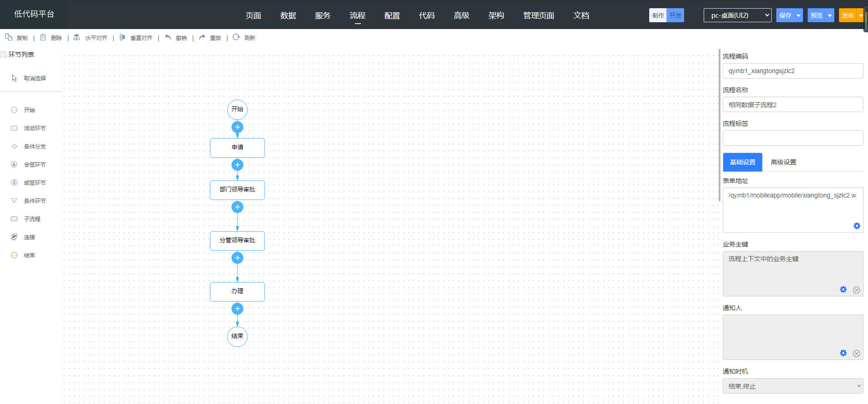
Task: Expand the Save button dropdown arrow
Action: pos(799,15)
